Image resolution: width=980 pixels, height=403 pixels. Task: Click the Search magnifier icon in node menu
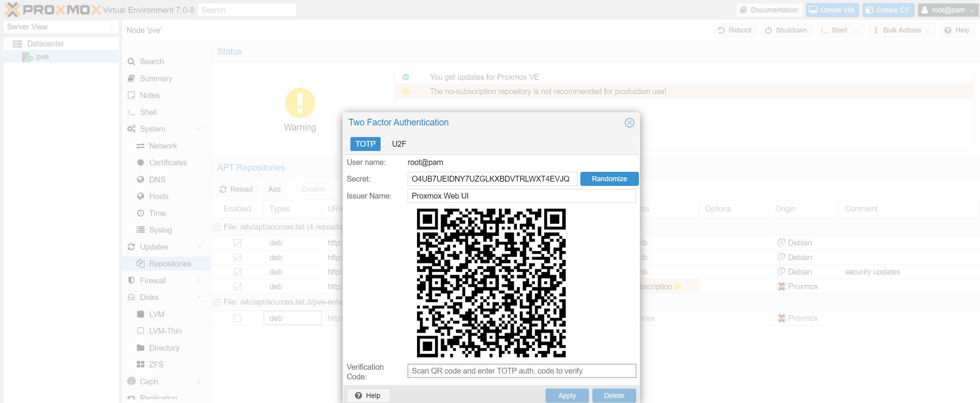click(x=131, y=62)
